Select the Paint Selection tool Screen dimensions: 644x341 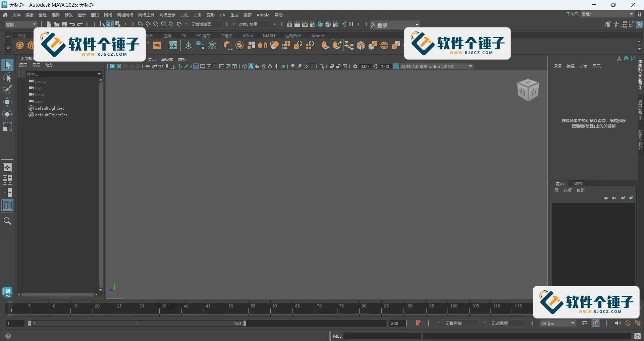pos(7,90)
